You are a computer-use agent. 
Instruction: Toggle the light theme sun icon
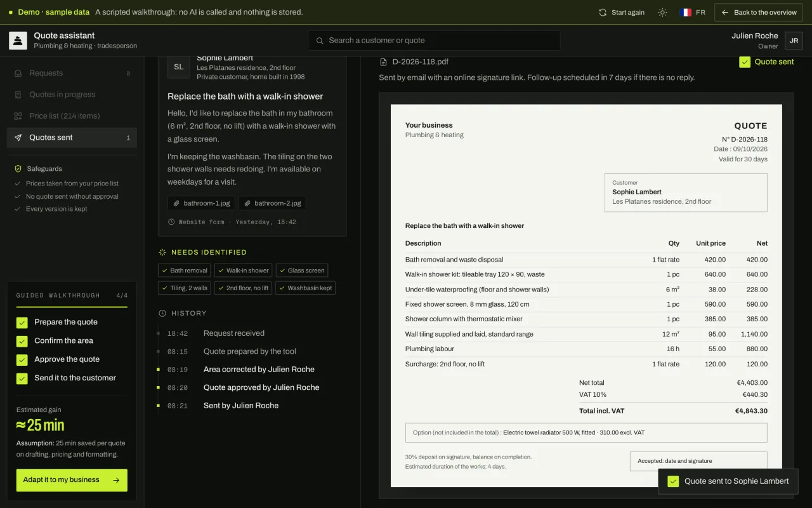[662, 12]
